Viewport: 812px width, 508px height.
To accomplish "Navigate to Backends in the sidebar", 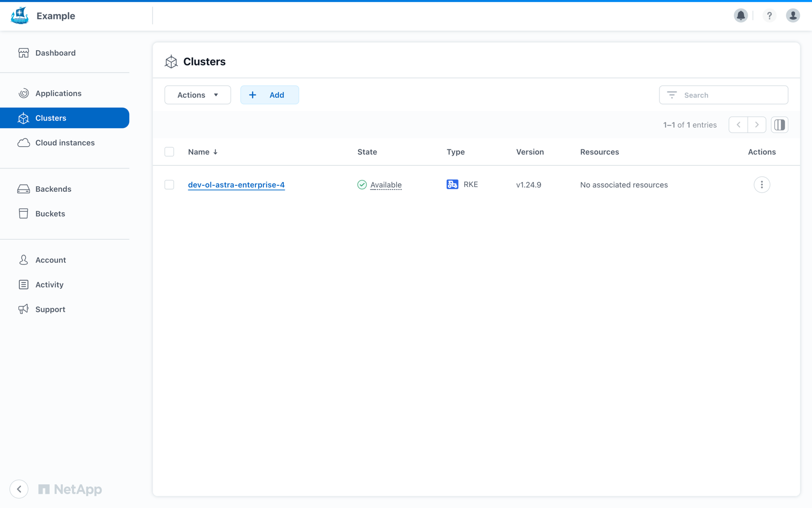I will pyautogui.click(x=53, y=189).
